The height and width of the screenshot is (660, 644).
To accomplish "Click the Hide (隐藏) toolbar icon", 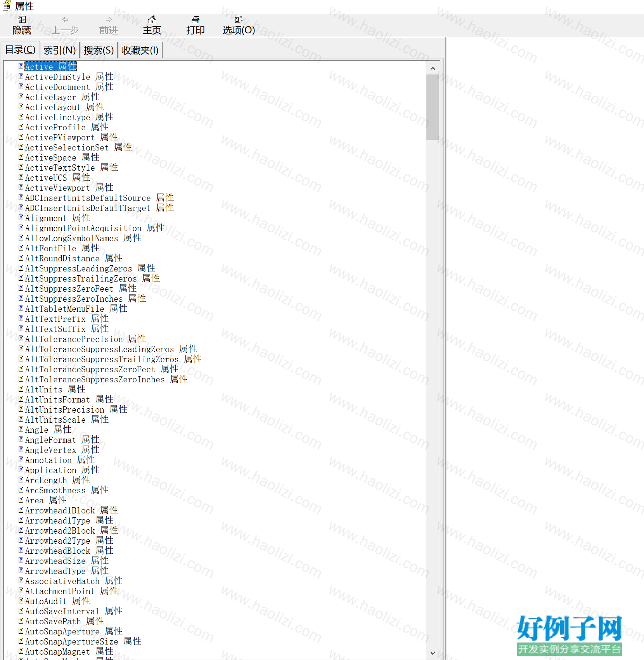I will pos(22,20).
